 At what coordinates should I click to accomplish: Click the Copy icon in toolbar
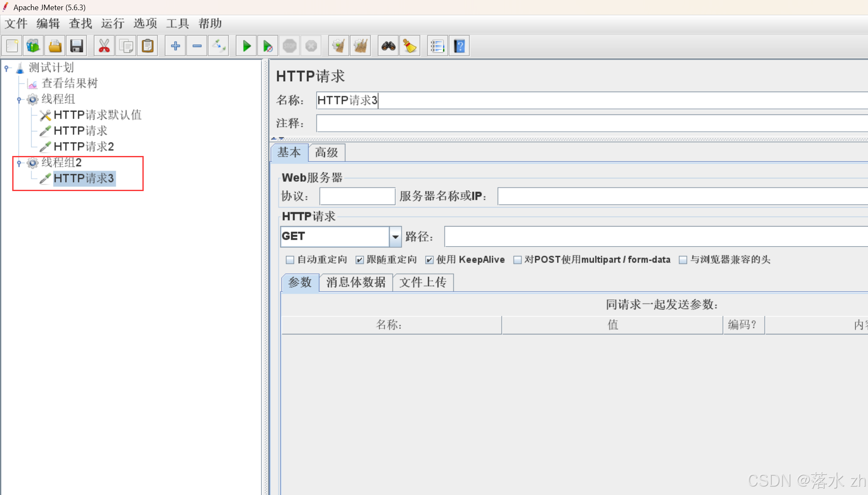pyautogui.click(x=126, y=46)
